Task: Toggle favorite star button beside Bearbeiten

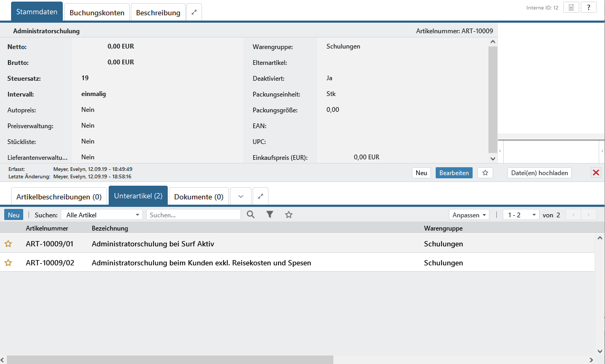Action: 485,173
